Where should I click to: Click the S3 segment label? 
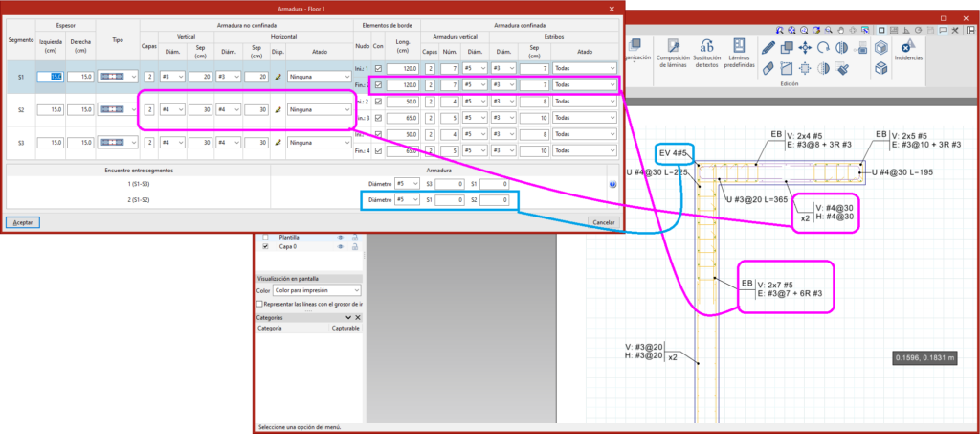pyautogui.click(x=21, y=143)
